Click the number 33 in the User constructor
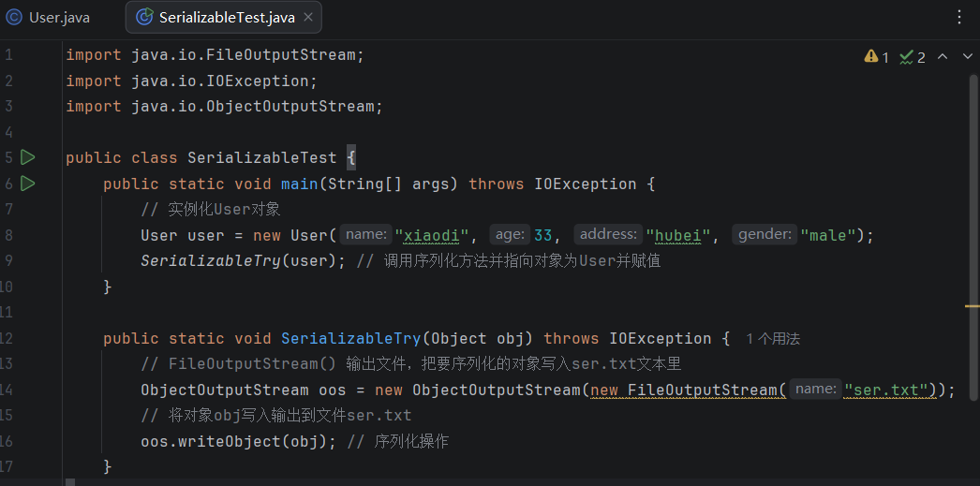 click(x=543, y=235)
